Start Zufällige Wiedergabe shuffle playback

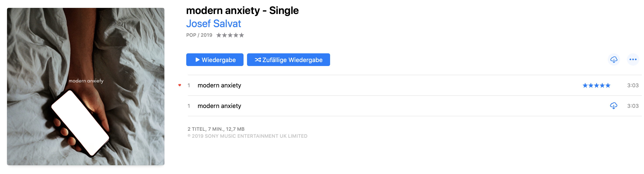tap(288, 60)
